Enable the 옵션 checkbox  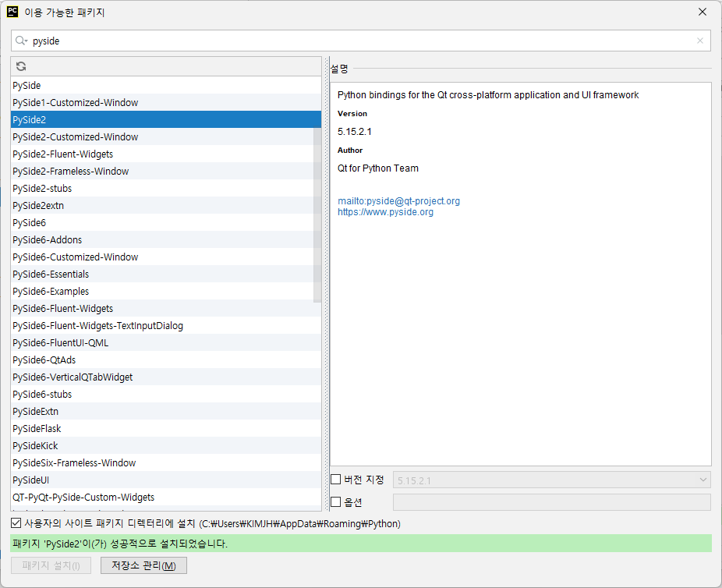click(x=336, y=502)
